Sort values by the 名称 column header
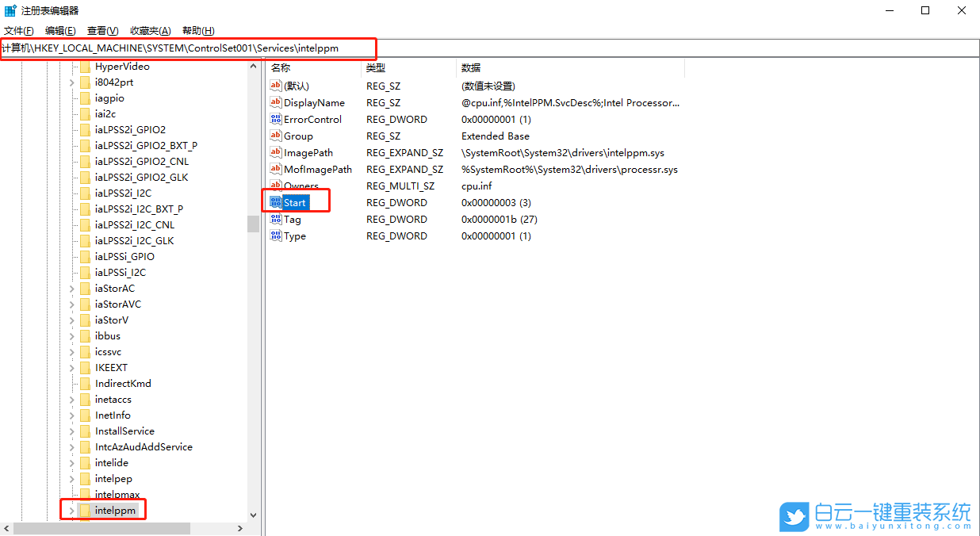Viewport: 980px width, 536px height. (x=281, y=67)
